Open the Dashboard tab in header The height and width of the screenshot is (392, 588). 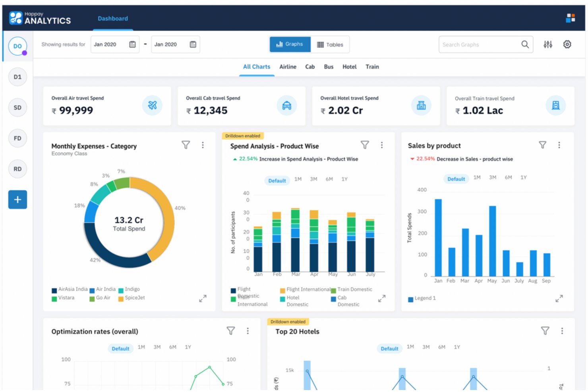pyautogui.click(x=113, y=18)
